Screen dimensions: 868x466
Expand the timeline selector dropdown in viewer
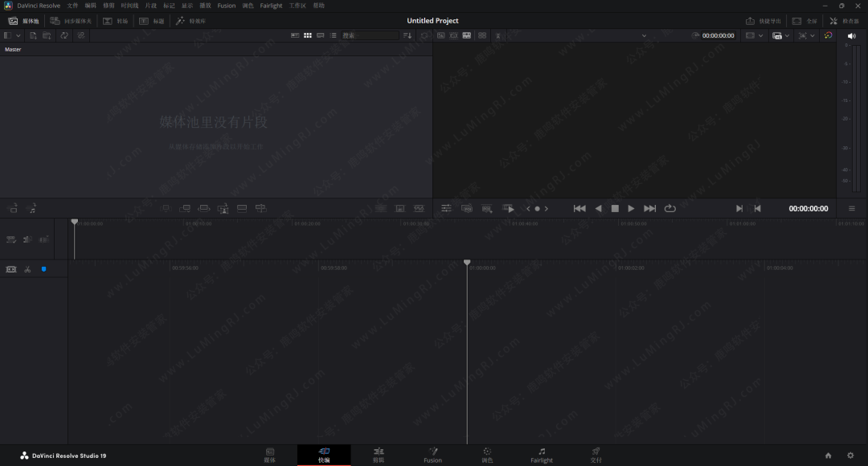click(644, 35)
